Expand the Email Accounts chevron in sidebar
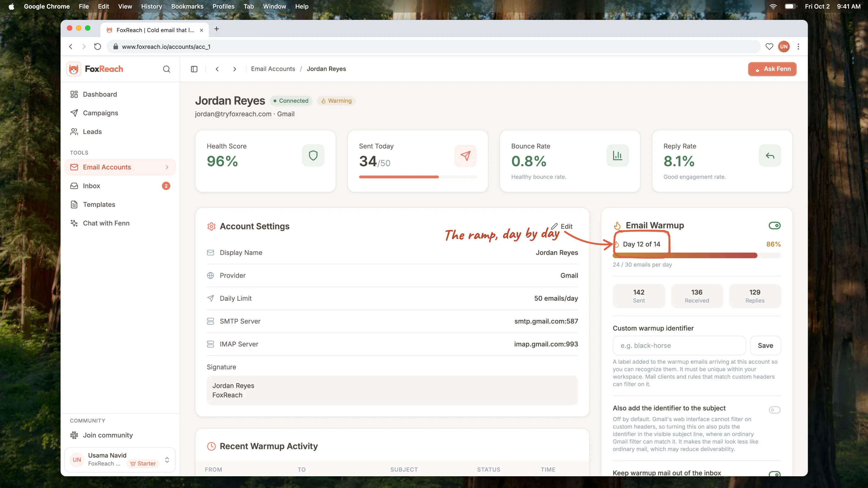Viewport: 868px width, 488px height. tap(167, 167)
